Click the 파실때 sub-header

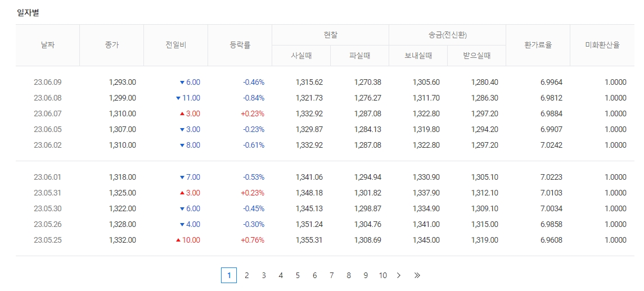coord(359,56)
